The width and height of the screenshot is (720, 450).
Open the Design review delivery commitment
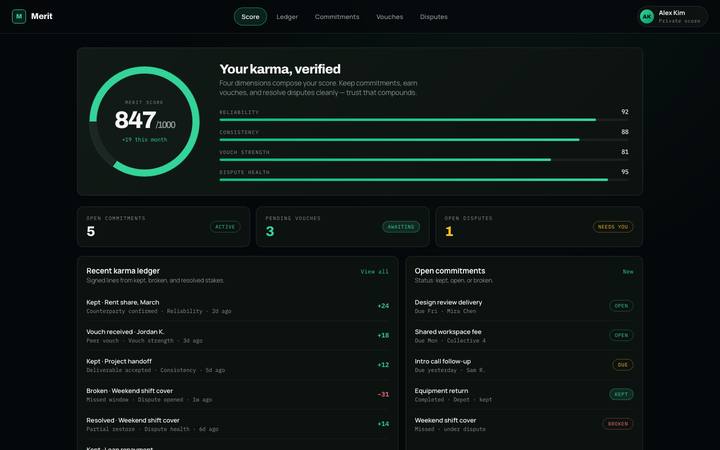coord(524,306)
